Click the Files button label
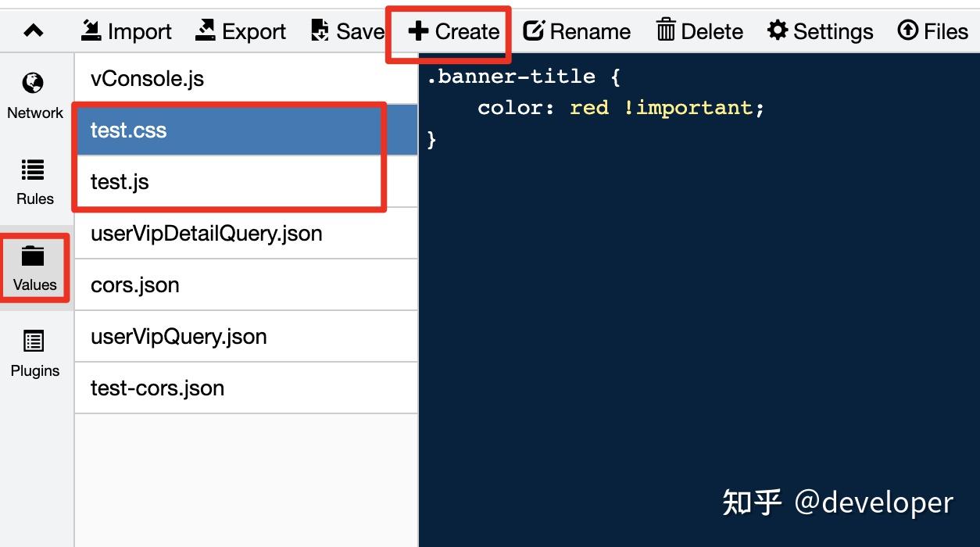Screen dimensions: 980x547 coord(946,31)
